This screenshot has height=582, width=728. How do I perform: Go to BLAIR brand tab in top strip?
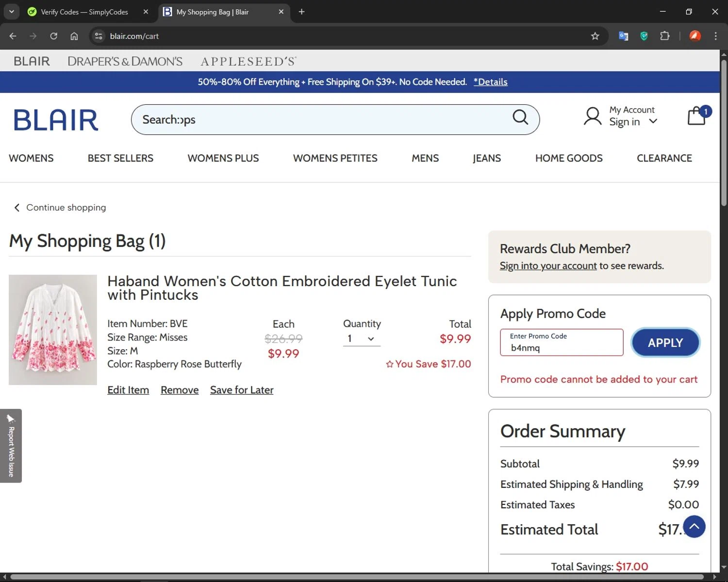point(32,61)
